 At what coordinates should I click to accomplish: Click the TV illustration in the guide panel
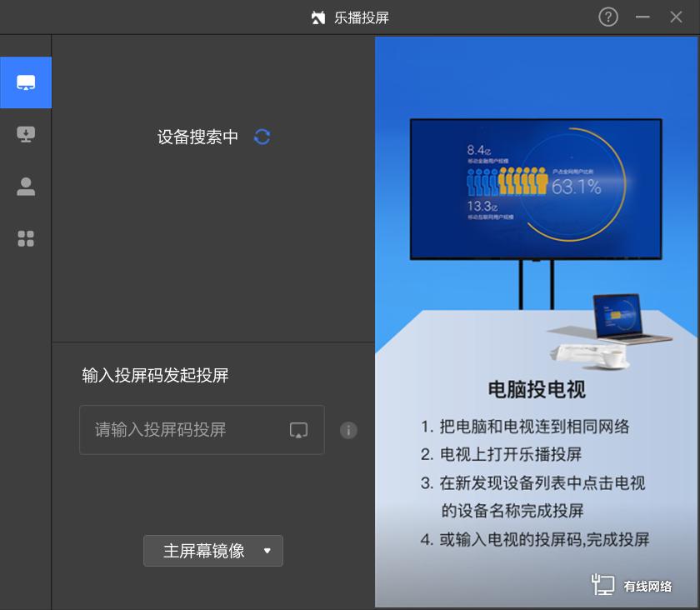click(536, 189)
